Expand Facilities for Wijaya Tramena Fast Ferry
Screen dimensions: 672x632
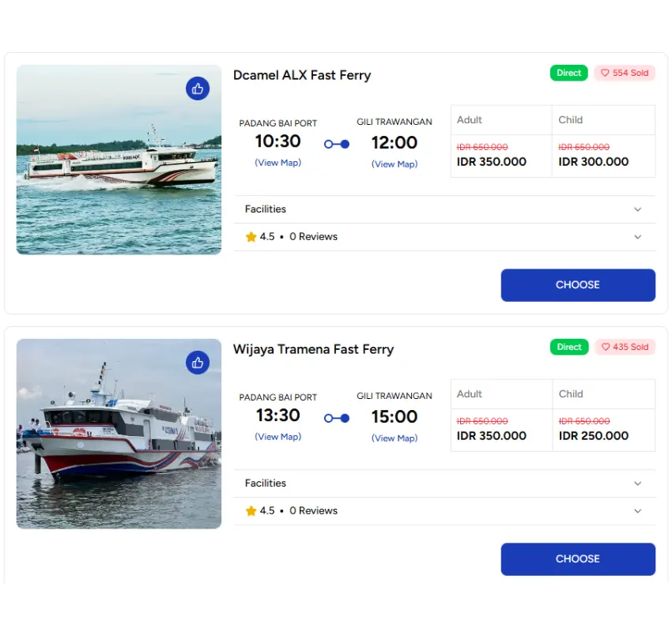click(637, 483)
